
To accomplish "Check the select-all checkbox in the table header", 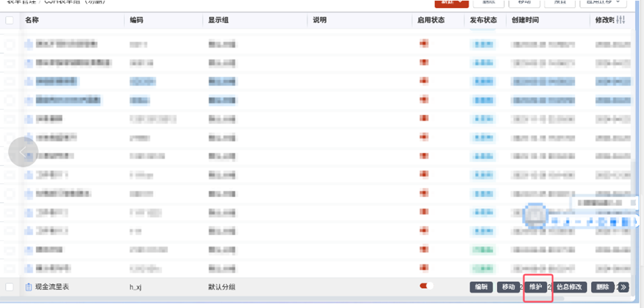I will click(10, 19).
